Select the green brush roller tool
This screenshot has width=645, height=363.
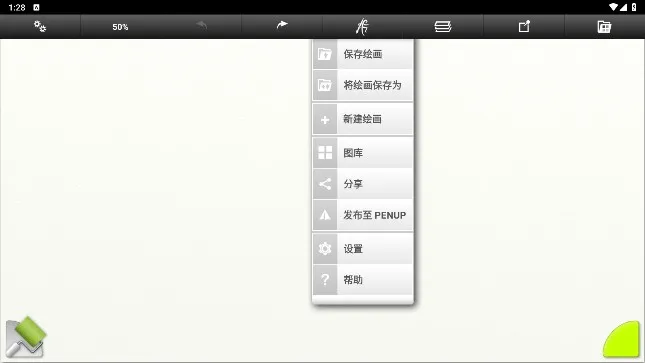(26, 337)
